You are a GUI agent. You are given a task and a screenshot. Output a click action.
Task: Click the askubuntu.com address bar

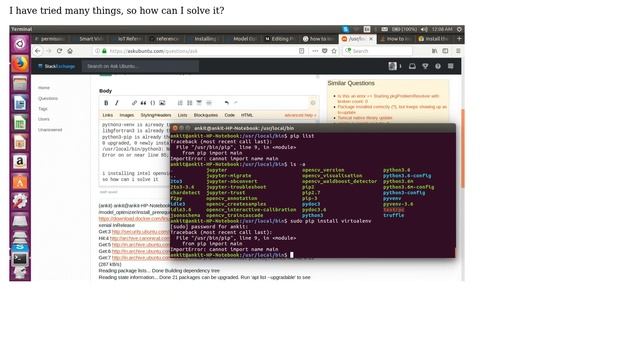tap(200, 51)
